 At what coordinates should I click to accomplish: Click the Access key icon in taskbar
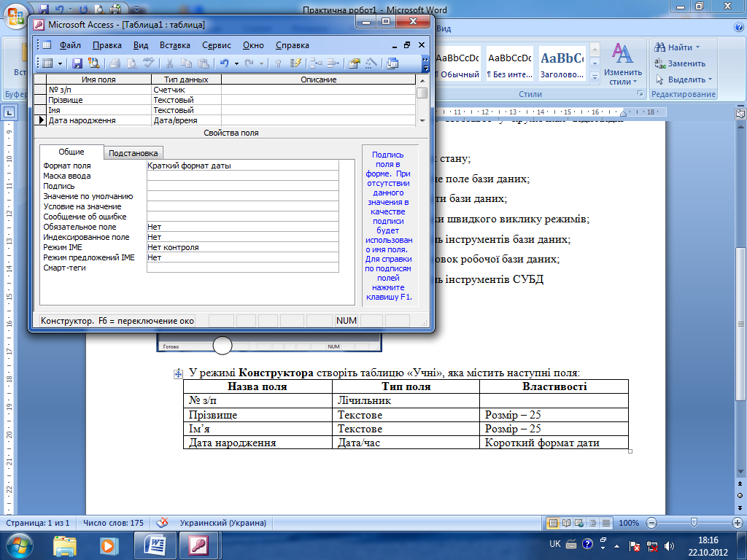[x=198, y=545]
